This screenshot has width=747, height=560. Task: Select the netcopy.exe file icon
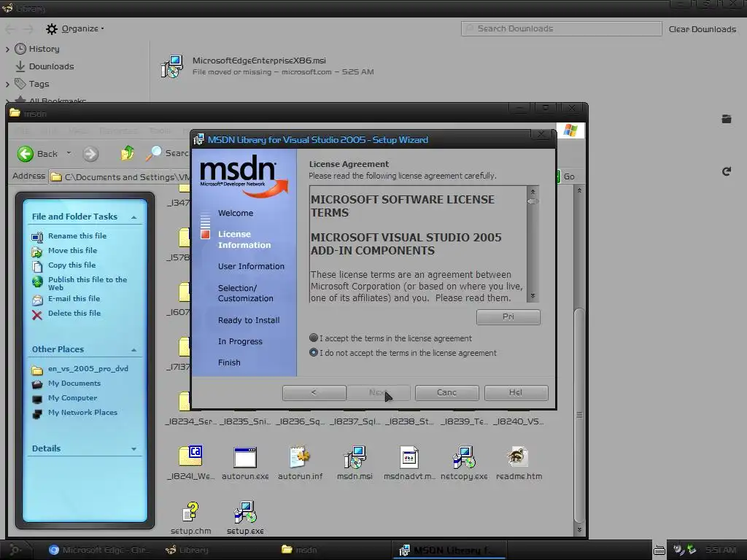[463, 457]
